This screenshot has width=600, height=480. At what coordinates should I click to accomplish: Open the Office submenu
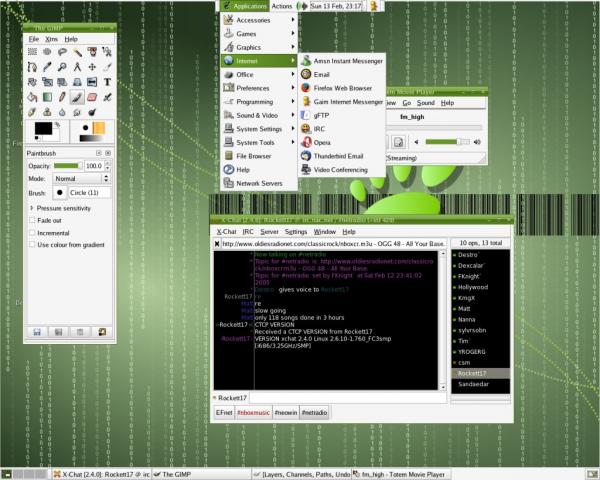coord(259,75)
